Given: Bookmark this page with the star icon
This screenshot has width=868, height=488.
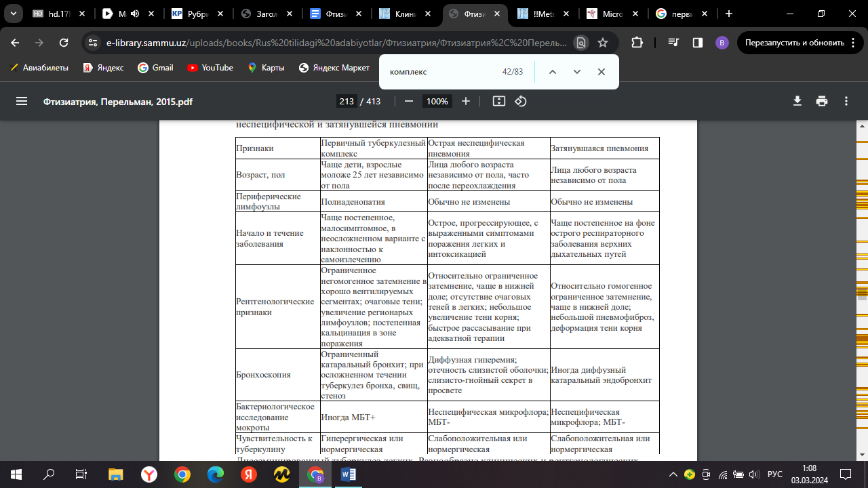Looking at the screenshot, I should tap(603, 43).
